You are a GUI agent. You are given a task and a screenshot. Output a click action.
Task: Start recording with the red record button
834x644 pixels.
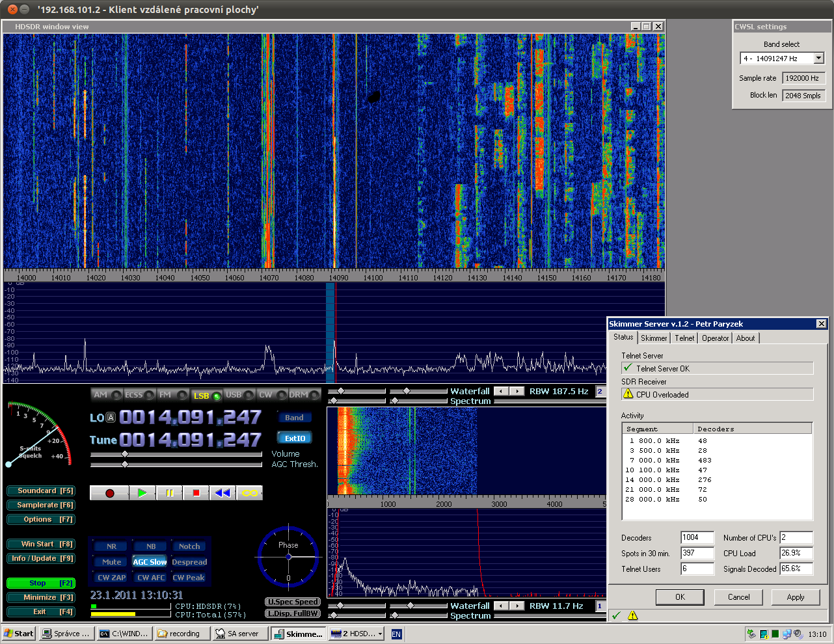(x=109, y=493)
